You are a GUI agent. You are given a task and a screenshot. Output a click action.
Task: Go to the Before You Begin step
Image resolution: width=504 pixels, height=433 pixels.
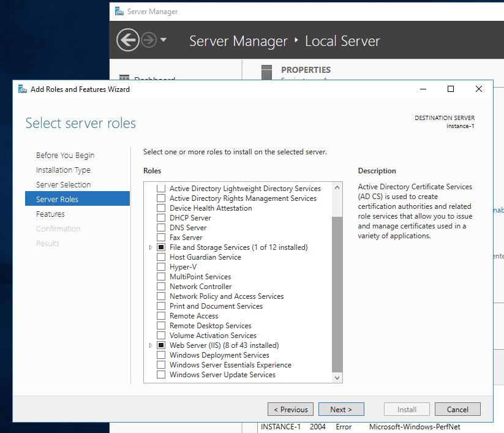pyautogui.click(x=66, y=156)
